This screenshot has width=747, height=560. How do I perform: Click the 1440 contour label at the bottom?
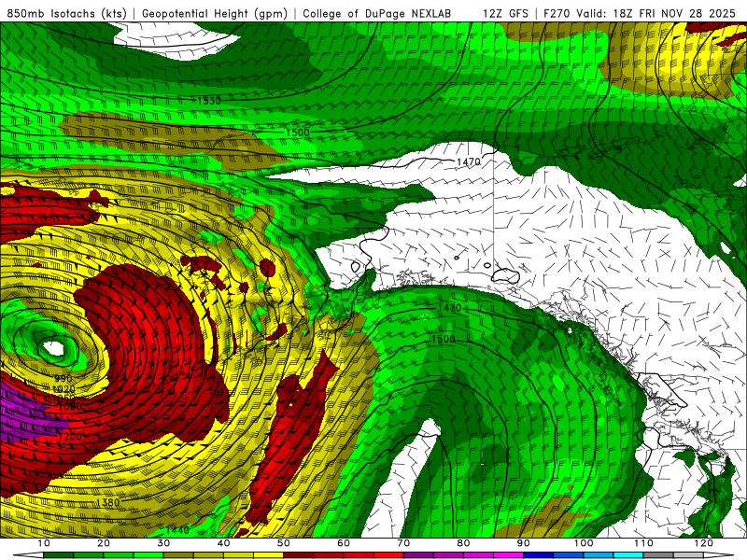pos(177,530)
